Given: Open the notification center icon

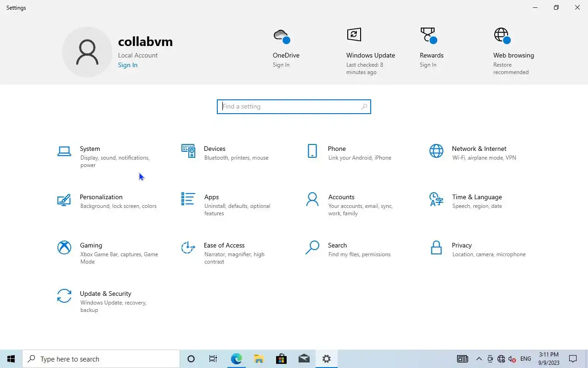Looking at the screenshot, I should pyautogui.click(x=573, y=359).
